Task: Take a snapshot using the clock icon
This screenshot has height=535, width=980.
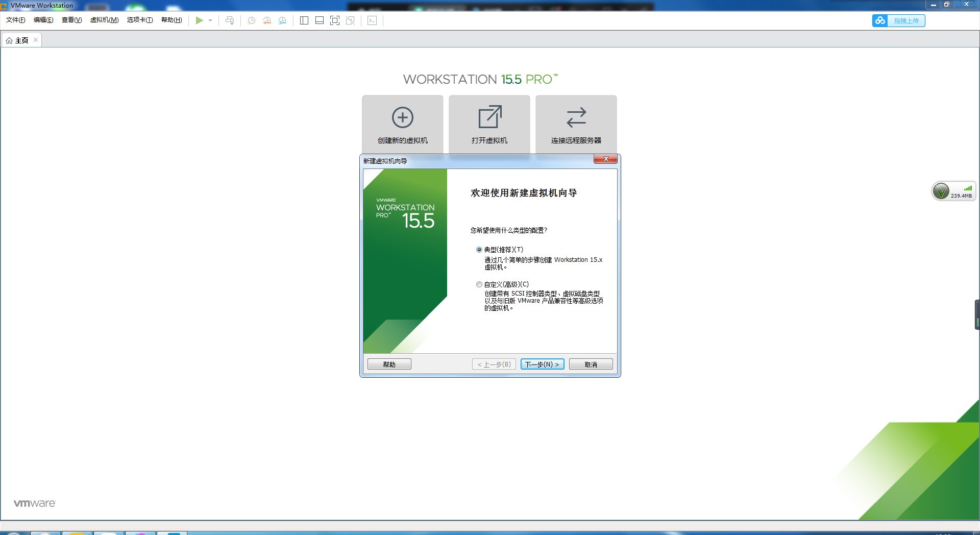Action: pos(252,20)
